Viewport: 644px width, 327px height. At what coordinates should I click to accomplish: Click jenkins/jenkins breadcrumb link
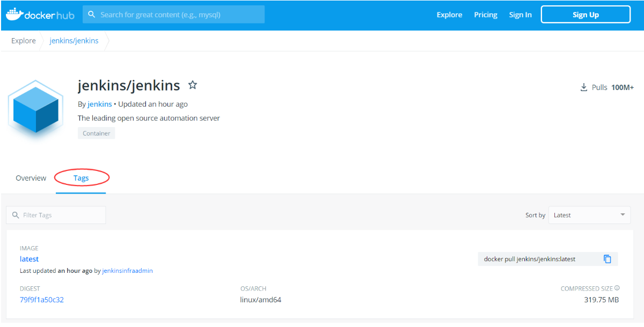coord(74,41)
